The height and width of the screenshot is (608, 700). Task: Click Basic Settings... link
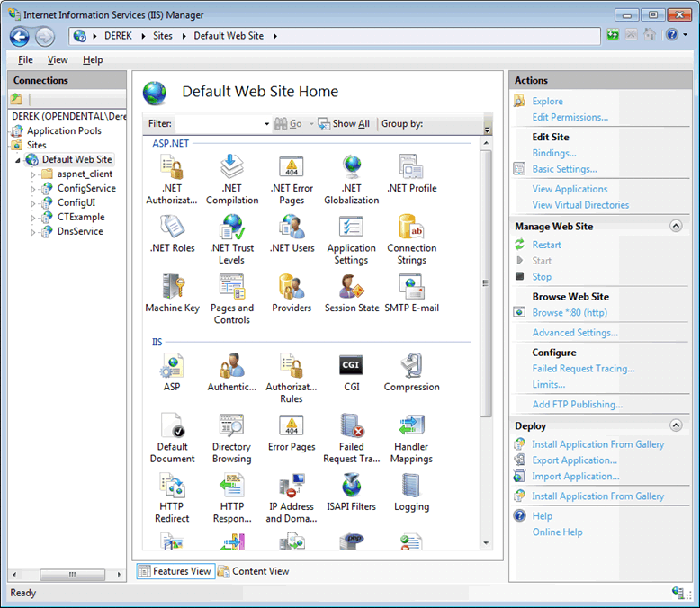[x=564, y=169]
